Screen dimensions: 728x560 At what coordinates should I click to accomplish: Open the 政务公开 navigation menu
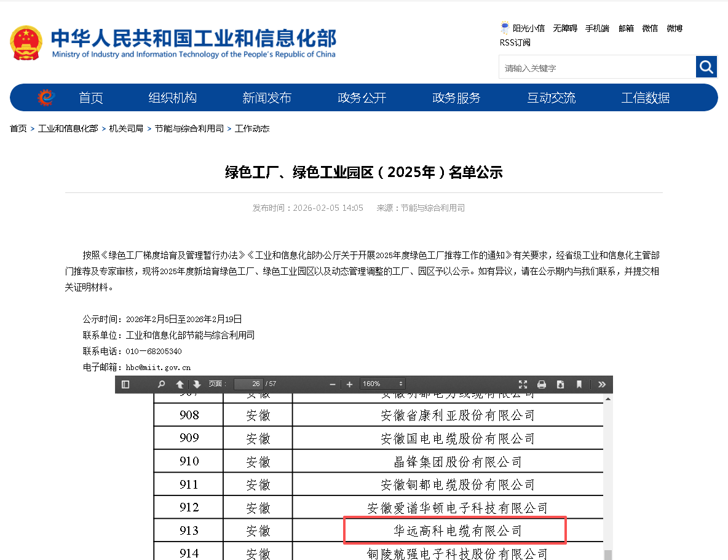(x=362, y=98)
